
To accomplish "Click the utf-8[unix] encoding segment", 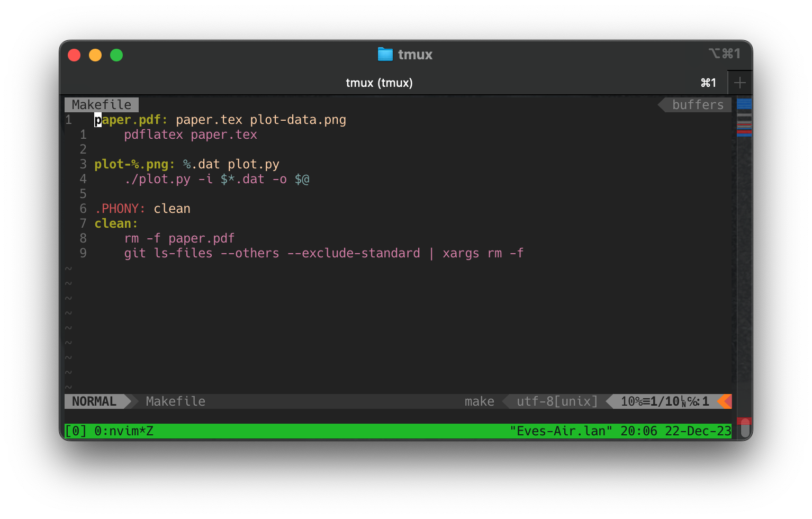I will [555, 401].
